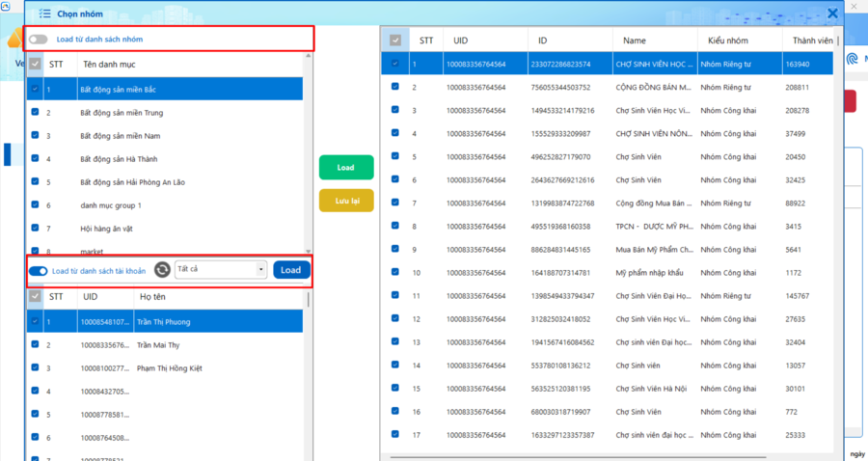The image size is (868, 461).
Task: Click horizontal scrollbar below groups table
Action: tap(579, 458)
